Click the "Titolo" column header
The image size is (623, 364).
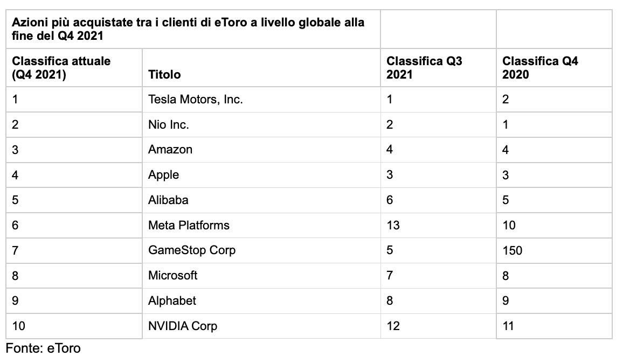[165, 74]
